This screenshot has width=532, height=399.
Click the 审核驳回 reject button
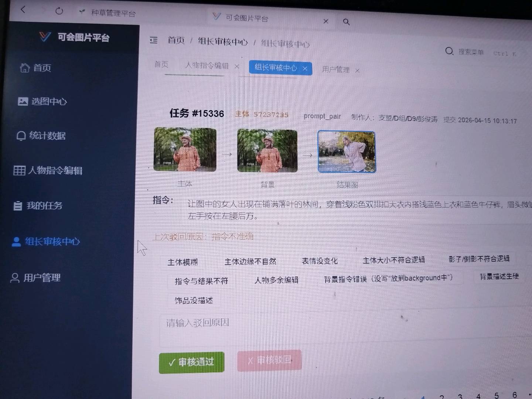[x=269, y=360]
